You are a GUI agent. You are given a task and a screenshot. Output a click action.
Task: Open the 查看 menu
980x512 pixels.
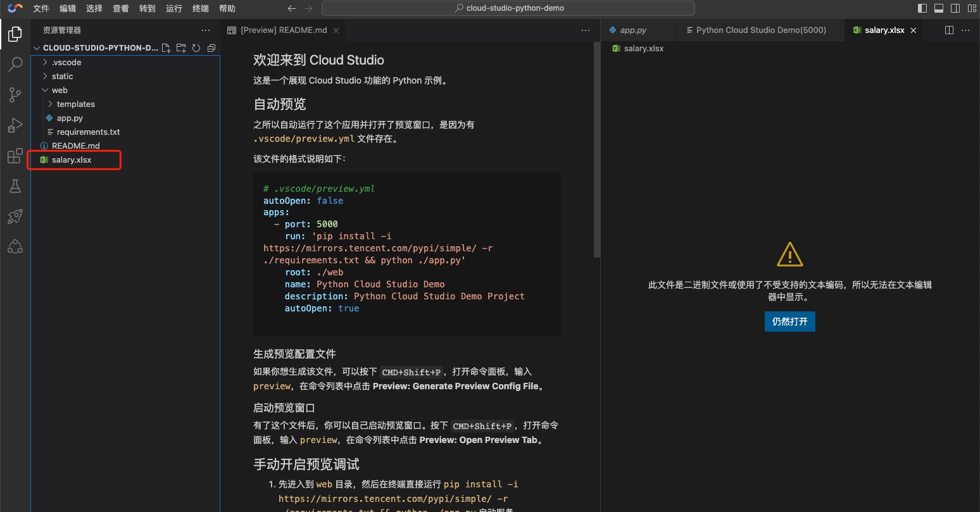(x=121, y=8)
